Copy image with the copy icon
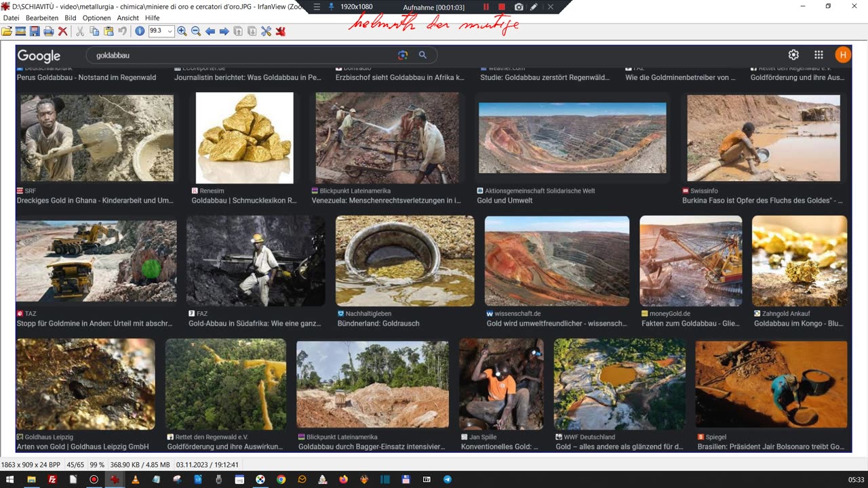This screenshot has height=488, width=868. (x=94, y=31)
